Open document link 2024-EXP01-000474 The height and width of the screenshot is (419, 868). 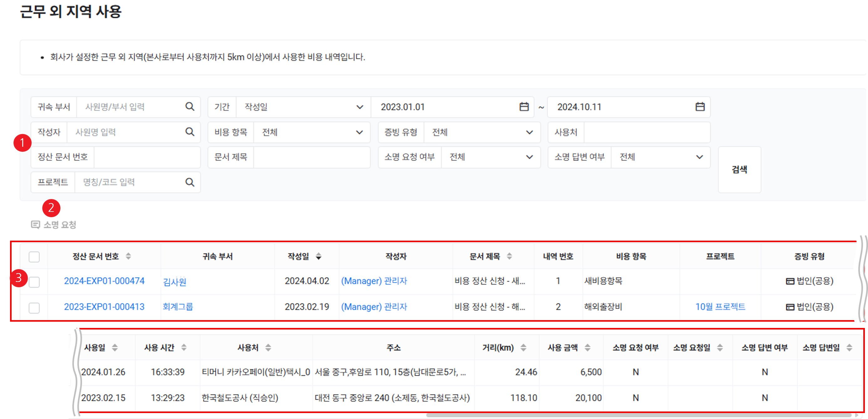[x=104, y=281]
